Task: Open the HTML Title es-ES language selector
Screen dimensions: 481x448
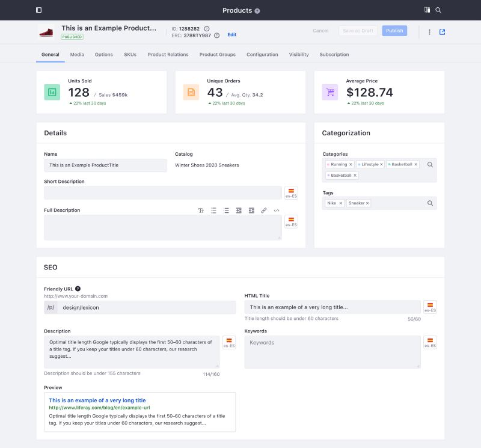Action: [x=430, y=307]
